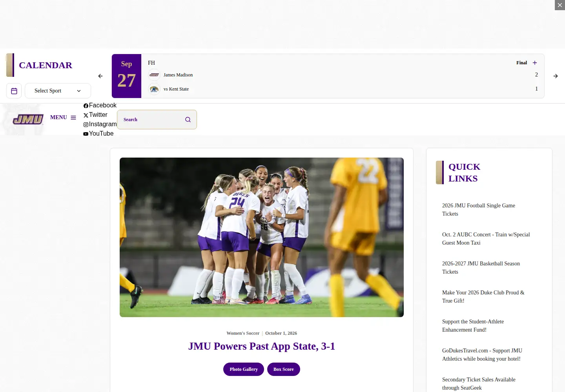Open 2026 JMU Football Single Game Tickets
The image size is (565, 392).
pos(479,210)
